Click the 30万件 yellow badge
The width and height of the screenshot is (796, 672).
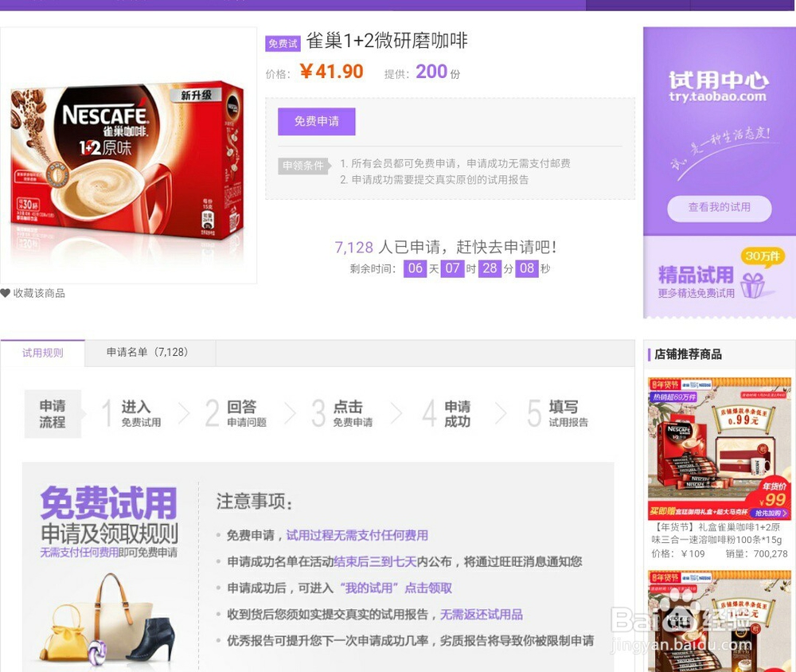tap(763, 256)
